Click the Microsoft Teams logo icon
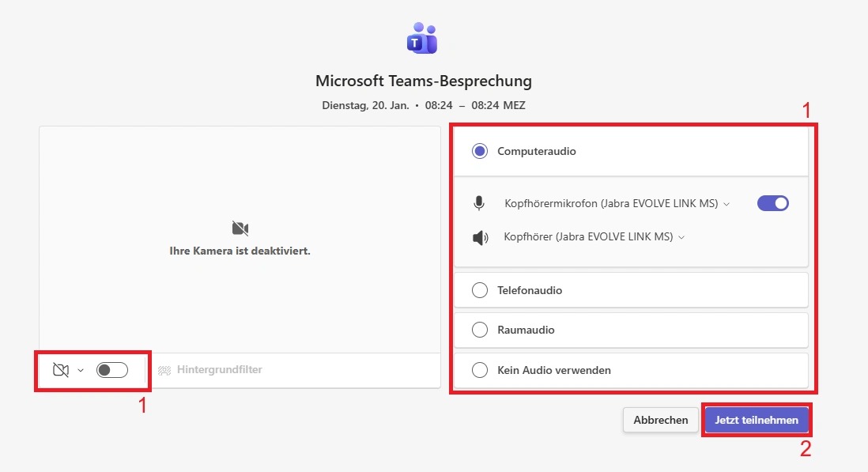The width and height of the screenshot is (868, 472). [x=422, y=38]
